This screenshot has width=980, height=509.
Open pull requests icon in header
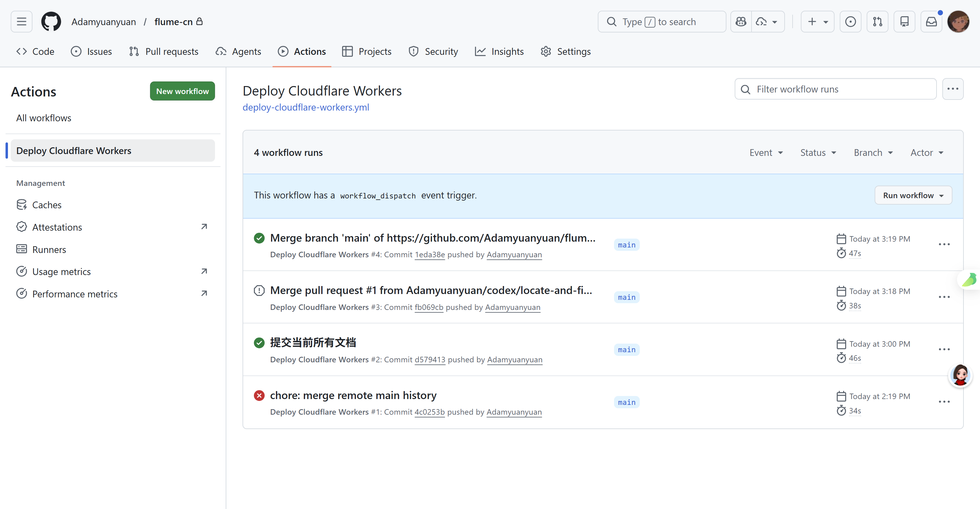tap(877, 22)
